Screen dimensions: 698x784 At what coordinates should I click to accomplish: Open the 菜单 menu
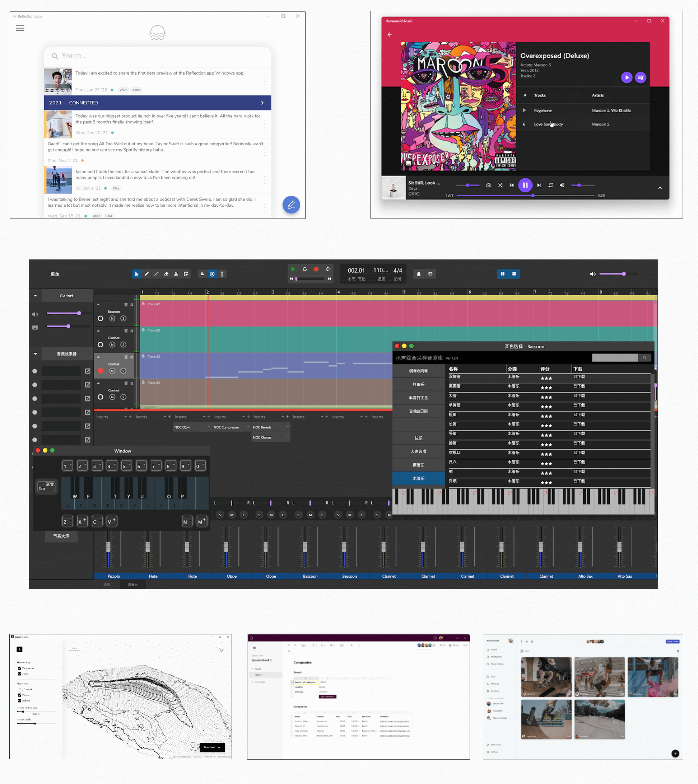[55, 274]
